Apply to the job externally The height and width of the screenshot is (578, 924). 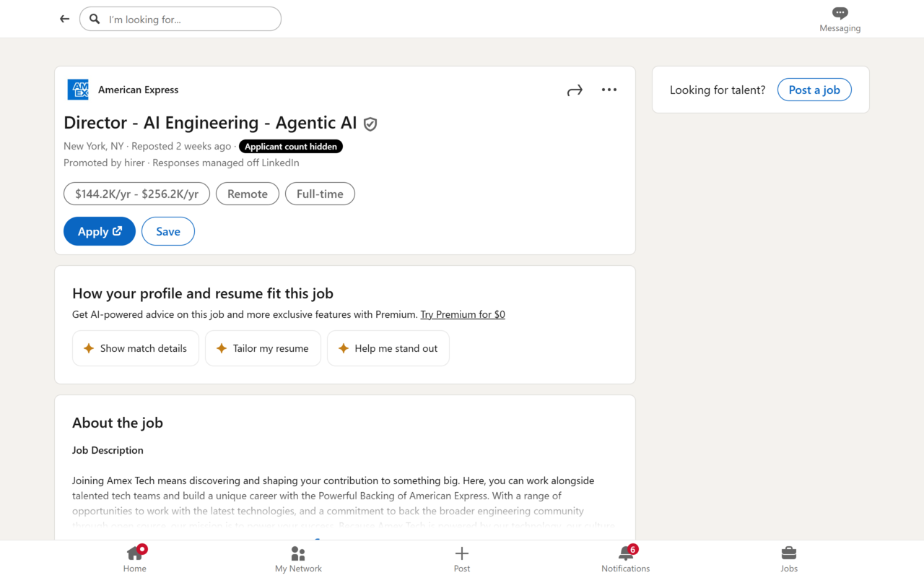[100, 231]
